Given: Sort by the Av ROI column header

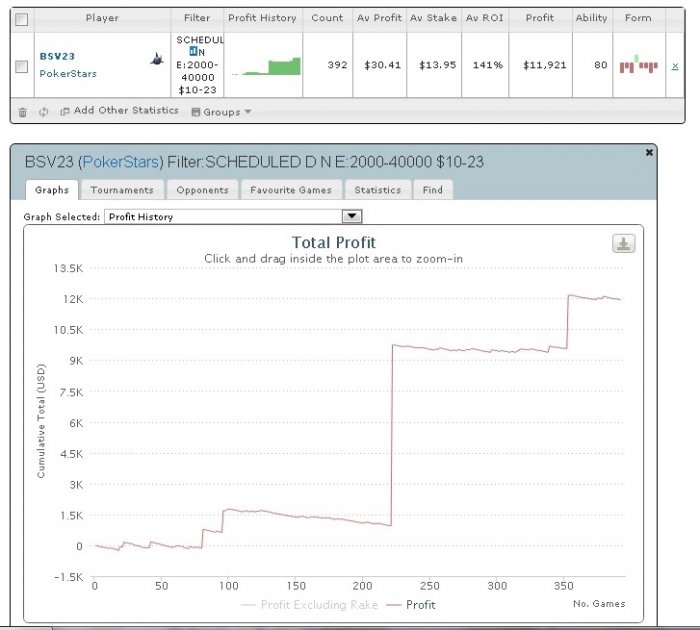Looking at the screenshot, I should (485, 18).
